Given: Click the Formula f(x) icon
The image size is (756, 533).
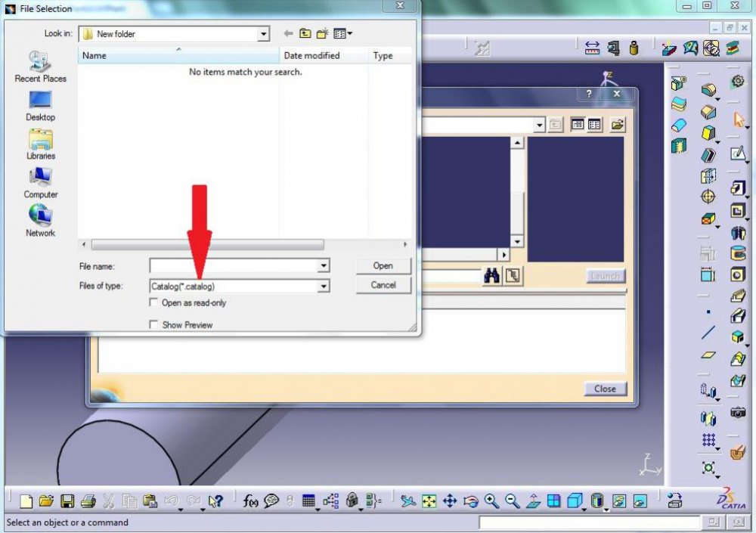Looking at the screenshot, I should pos(251,500).
